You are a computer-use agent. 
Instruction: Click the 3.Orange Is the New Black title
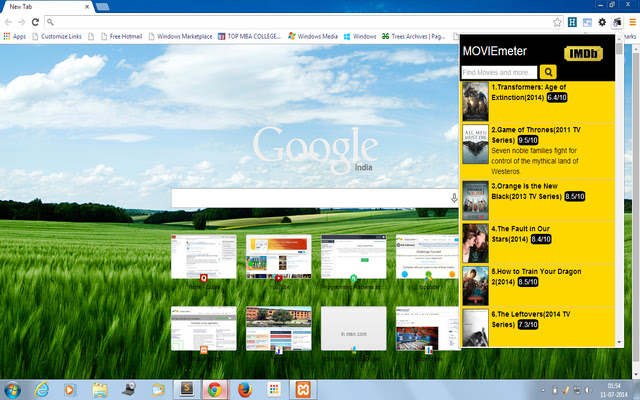pyautogui.click(x=526, y=191)
